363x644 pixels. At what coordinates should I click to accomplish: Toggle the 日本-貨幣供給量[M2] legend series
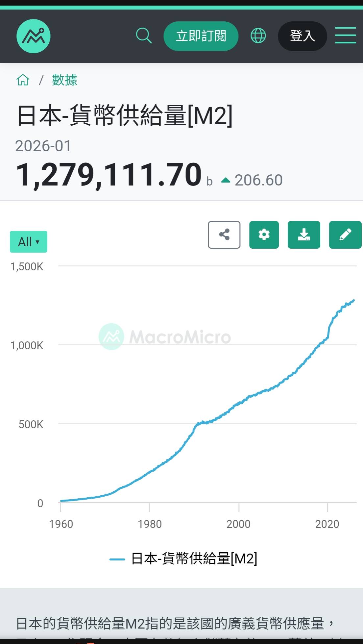194,559
